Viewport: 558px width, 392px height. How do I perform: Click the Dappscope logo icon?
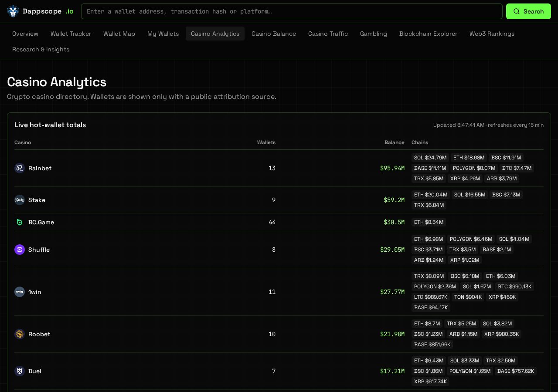point(13,11)
